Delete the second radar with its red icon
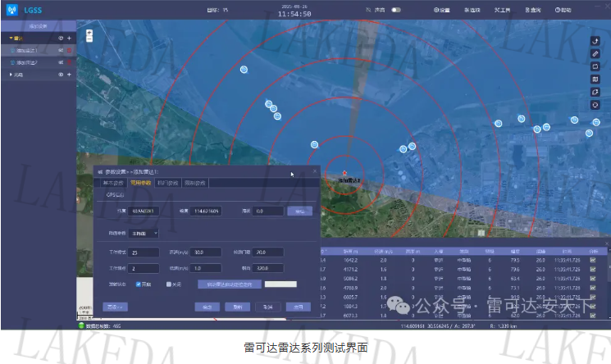 (x=70, y=62)
